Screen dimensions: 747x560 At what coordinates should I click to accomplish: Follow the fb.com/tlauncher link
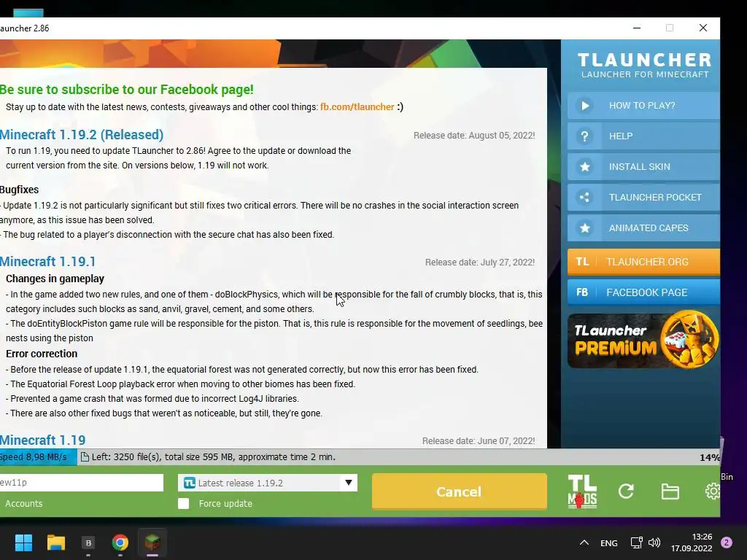(357, 107)
